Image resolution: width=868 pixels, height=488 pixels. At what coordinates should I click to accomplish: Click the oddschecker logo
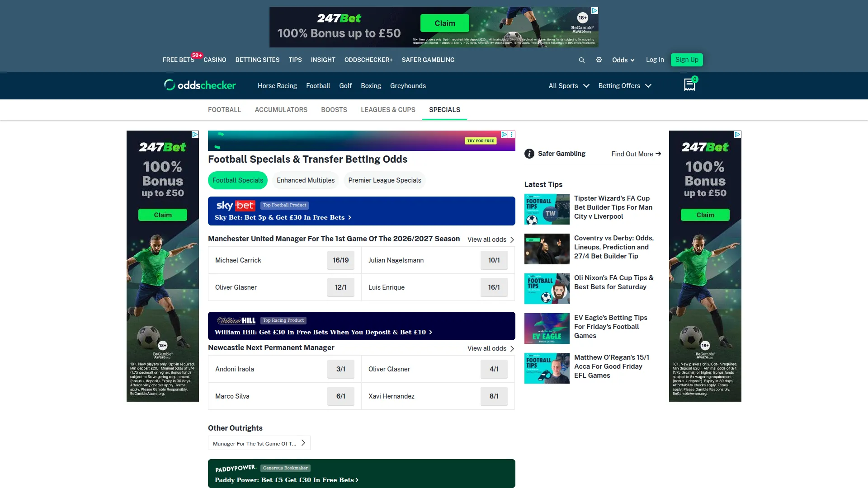(200, 85)
